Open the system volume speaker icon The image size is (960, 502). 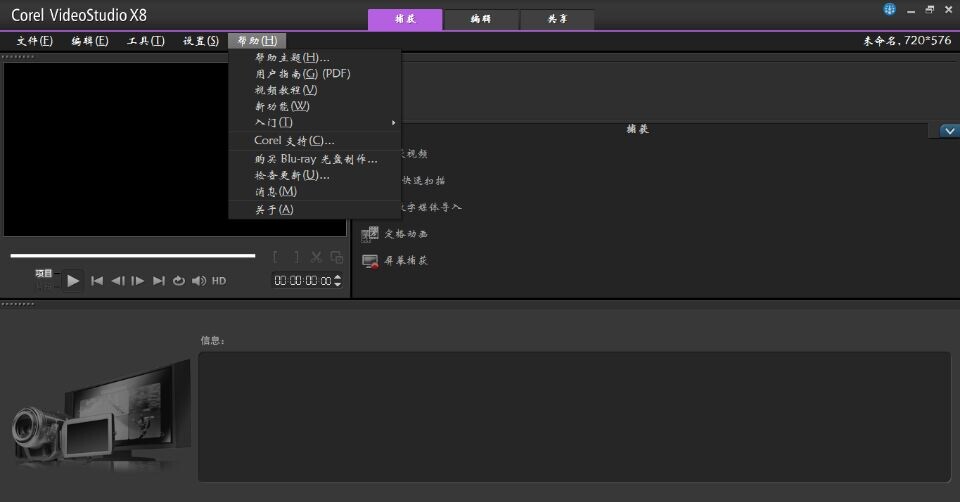(x=199, y=281)
